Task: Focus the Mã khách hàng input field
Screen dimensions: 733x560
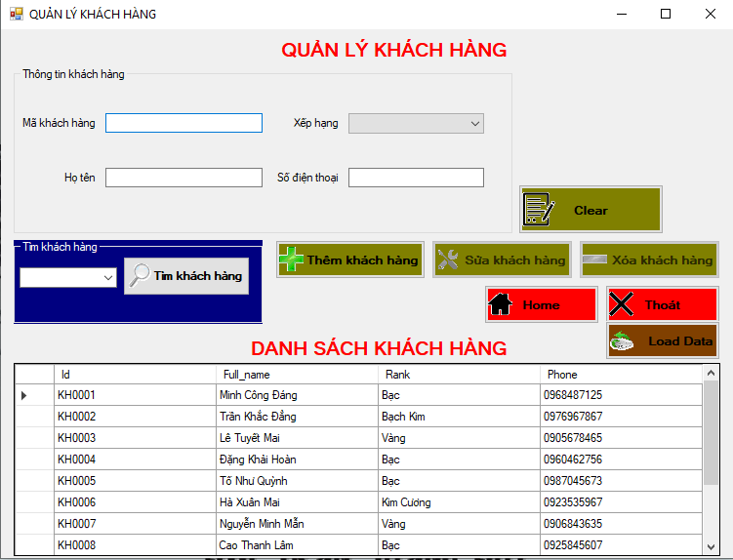Action: (183, 123)
